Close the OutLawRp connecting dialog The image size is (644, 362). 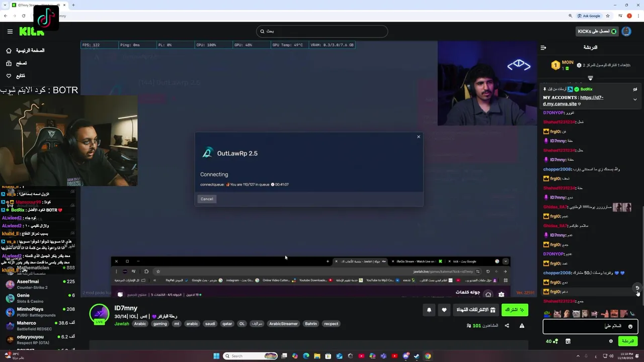point(418,137)
